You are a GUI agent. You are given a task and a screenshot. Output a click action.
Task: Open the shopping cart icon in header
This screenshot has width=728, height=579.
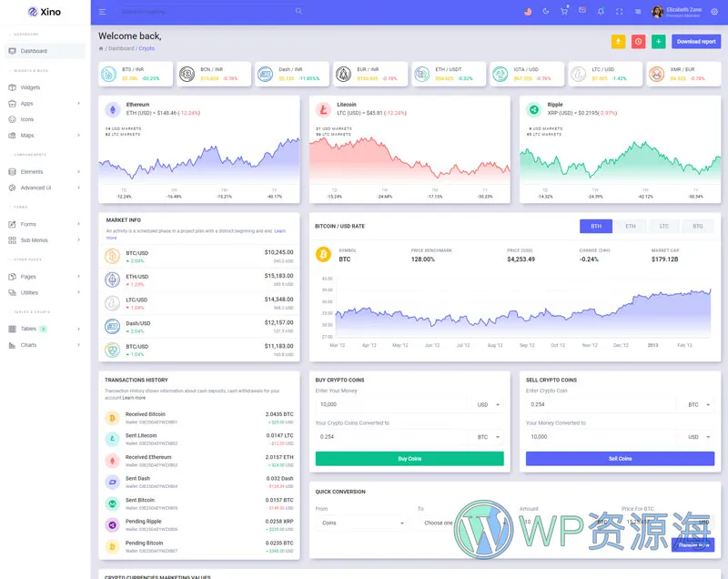[564, 12]
